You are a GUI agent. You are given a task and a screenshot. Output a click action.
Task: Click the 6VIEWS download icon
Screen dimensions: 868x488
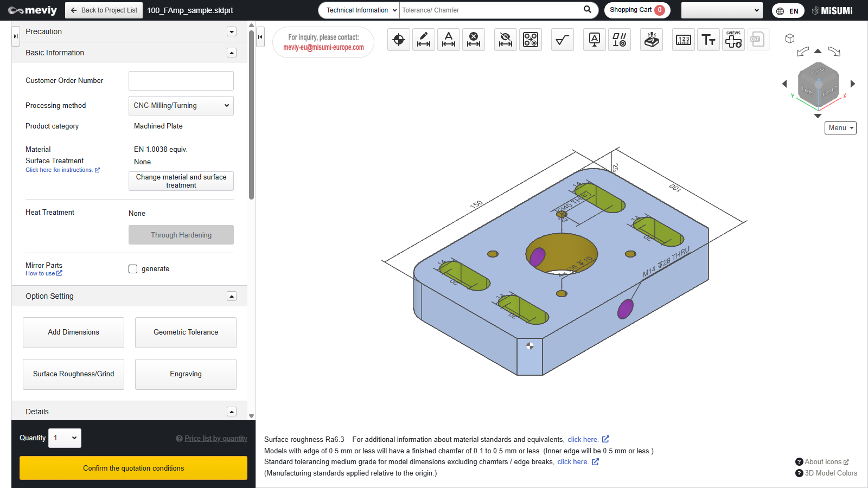tap(733, 40)
